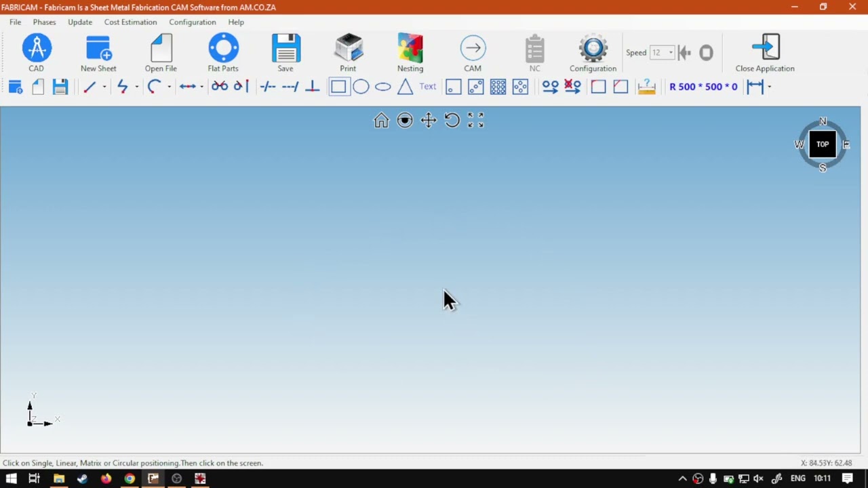The height and width of the screenshot is (488, 868).
Task: Expand the dimension tool dropdown arrow
Action: (769, 87)
